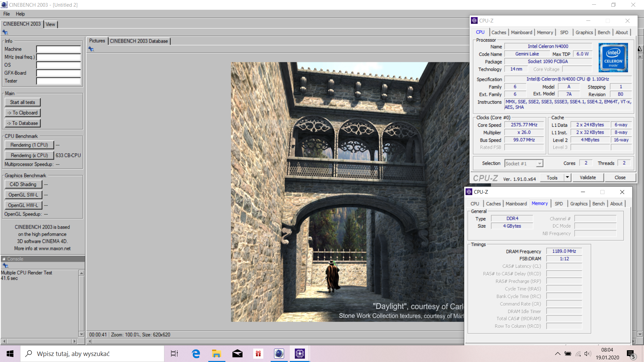Open Bench tab in lower CPU-Z window
The image size is (644, 362).
[598, 203]
